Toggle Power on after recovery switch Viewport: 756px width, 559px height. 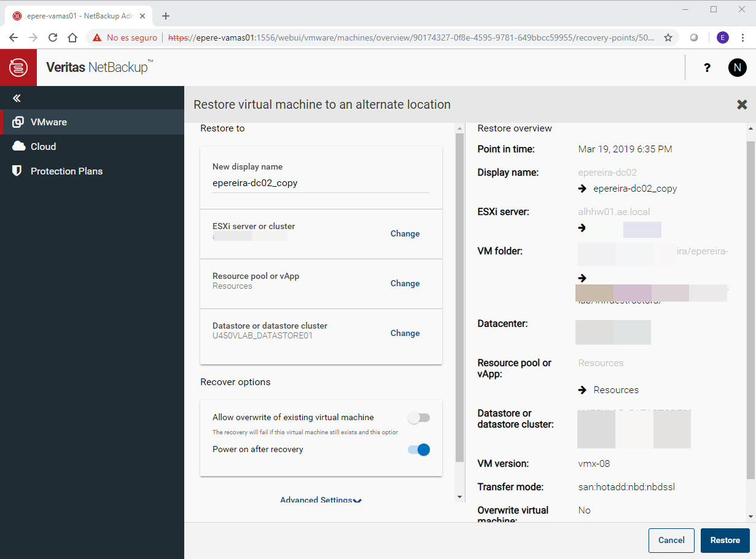(419, 450)
